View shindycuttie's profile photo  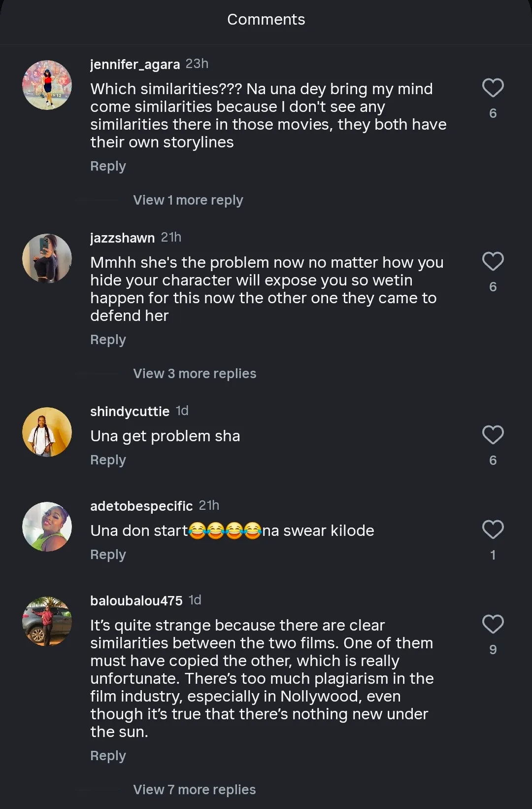47,432
